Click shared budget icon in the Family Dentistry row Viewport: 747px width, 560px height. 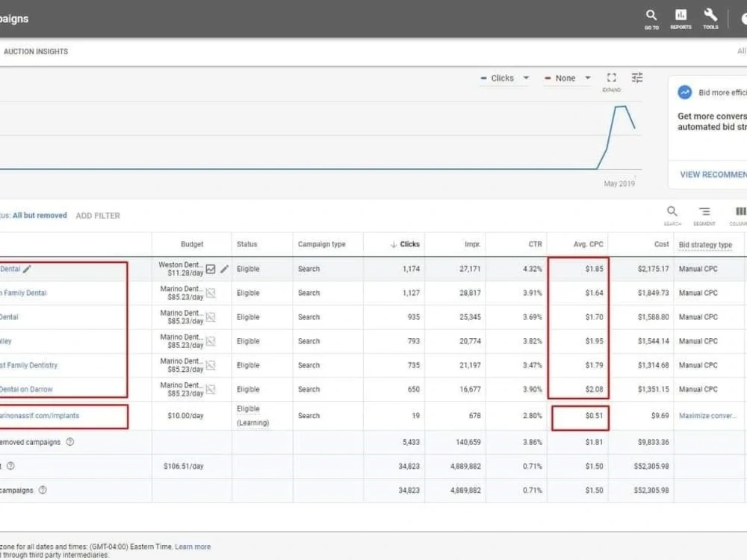[x=211, y=365]
